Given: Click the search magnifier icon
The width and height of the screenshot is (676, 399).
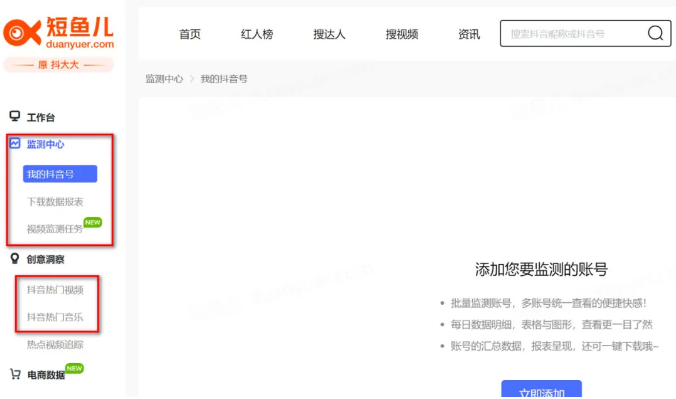Looking at the screenshot, I should [x=655, y=33].
